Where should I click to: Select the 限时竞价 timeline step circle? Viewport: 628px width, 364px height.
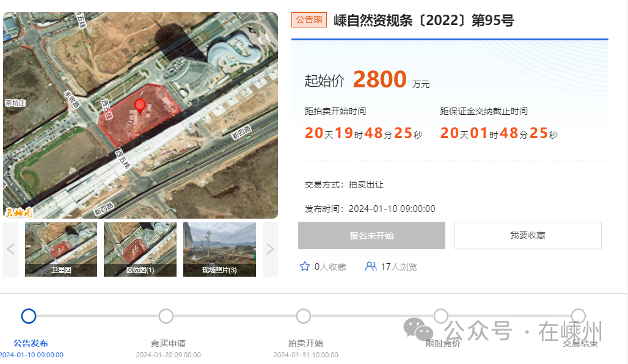[441, 316]
